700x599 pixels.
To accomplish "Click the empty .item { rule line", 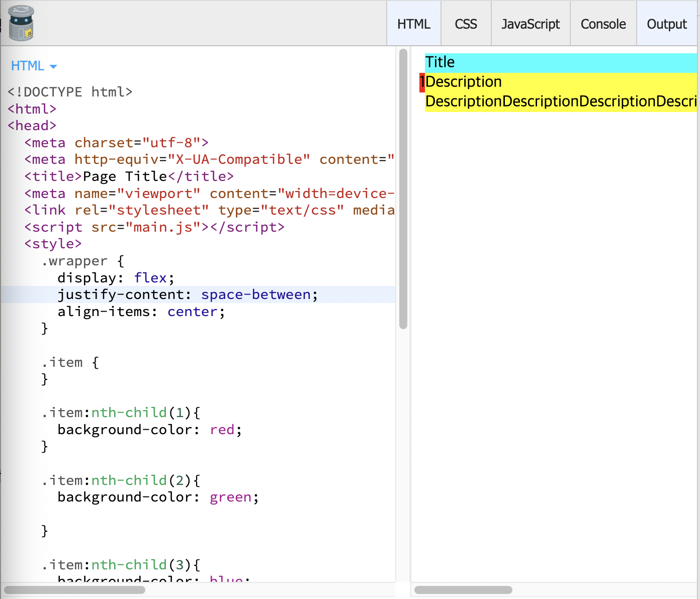I will tap(70, 362).
